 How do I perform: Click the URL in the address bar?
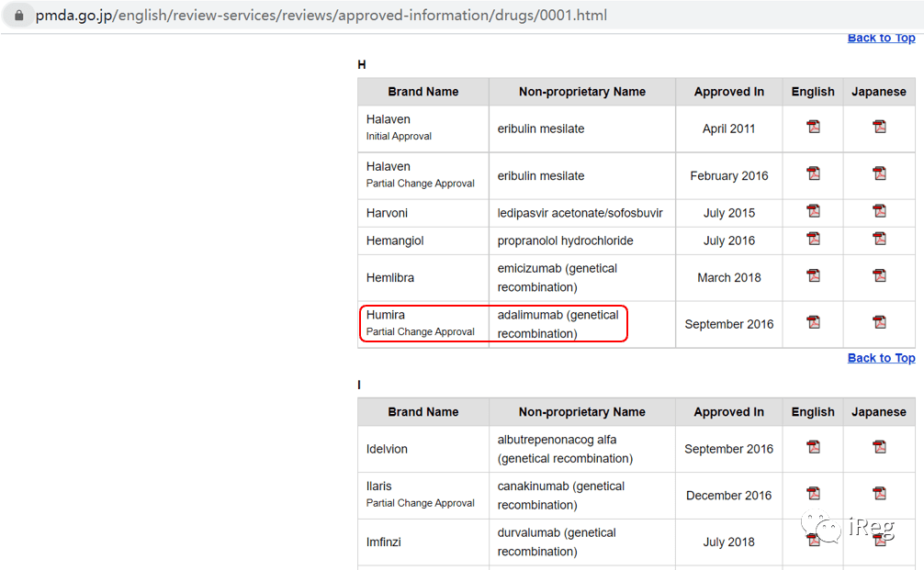pos(321,16)
